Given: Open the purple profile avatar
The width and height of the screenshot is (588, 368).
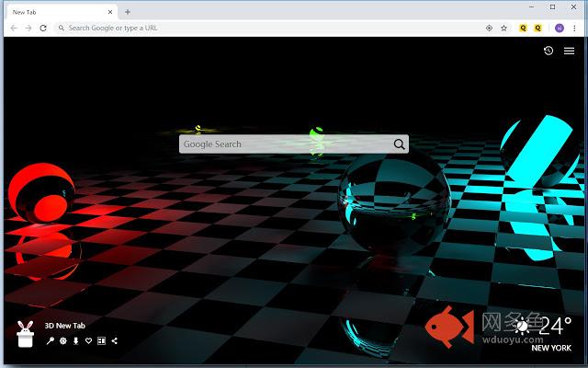Looking at the screenshot, I should click(560, 28).
